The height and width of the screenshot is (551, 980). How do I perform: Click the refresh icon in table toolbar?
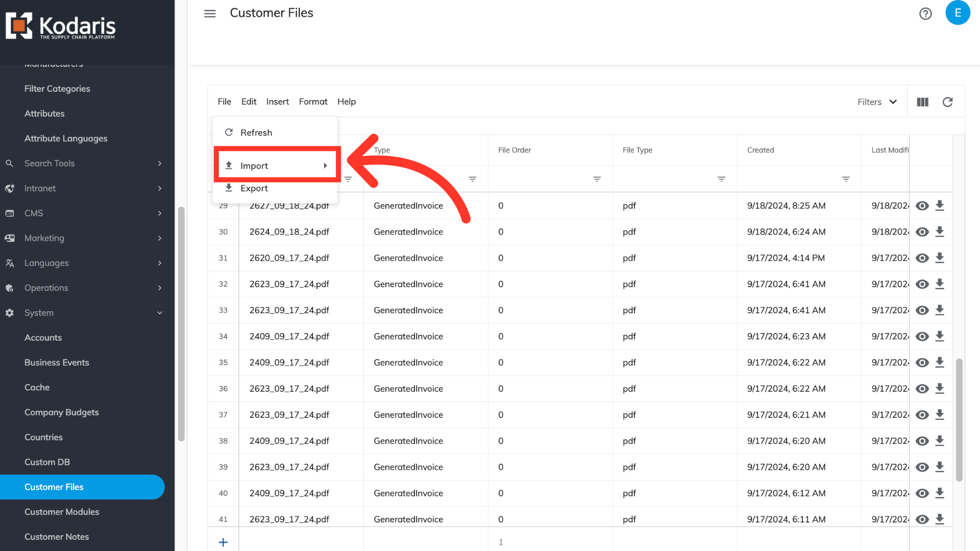click(947, 102)
